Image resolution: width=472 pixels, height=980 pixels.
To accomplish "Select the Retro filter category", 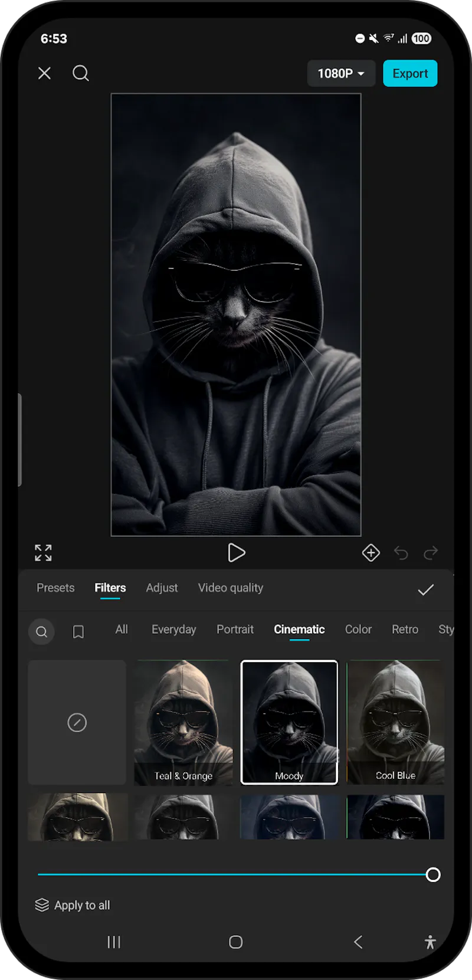I will pos(405,630).
